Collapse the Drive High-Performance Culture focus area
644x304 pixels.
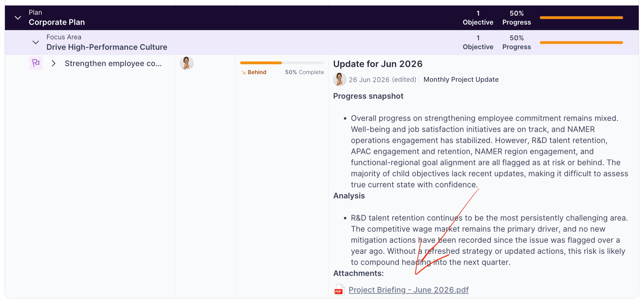[36, 42]
